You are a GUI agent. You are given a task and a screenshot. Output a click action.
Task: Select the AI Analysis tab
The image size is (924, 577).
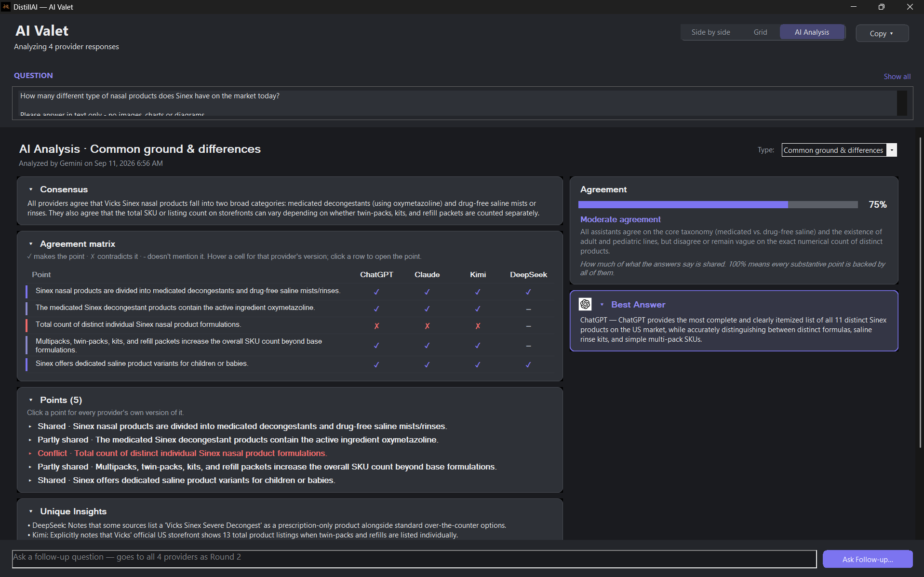(x=812, y=32)
